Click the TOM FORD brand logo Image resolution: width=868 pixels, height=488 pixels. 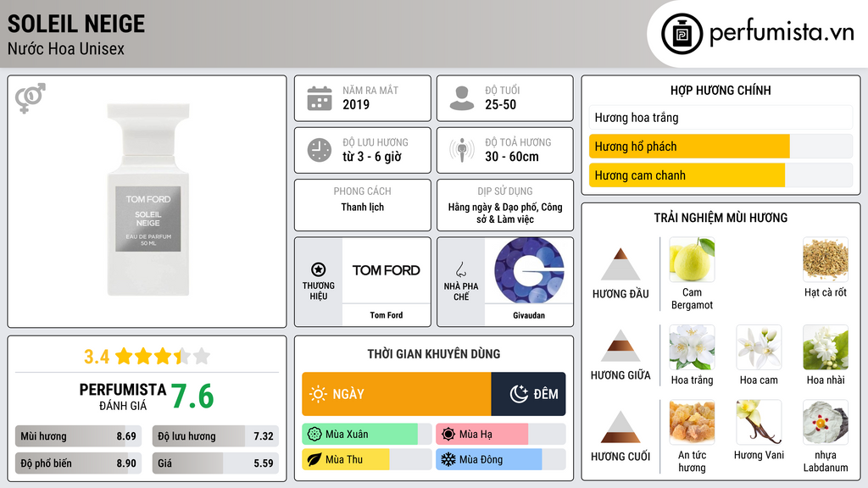click(x=387, y=270)
